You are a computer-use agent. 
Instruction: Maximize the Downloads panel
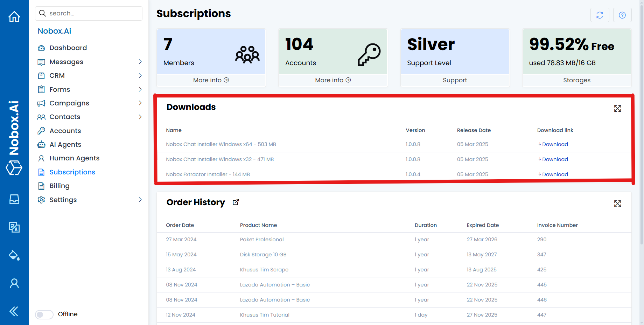(617, 109)
